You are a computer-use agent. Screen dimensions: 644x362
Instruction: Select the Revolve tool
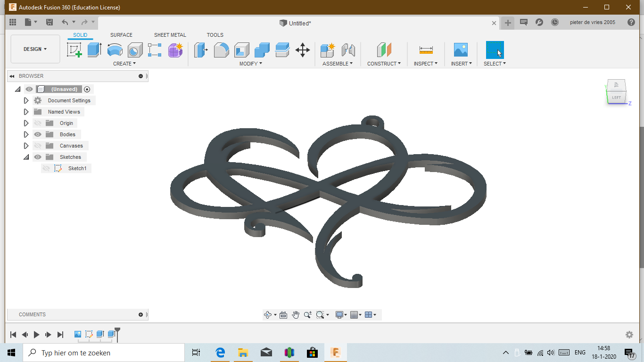(x=115, y=50)
